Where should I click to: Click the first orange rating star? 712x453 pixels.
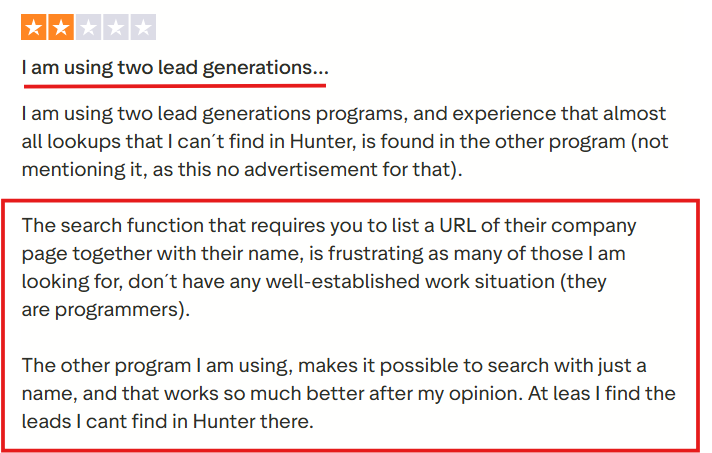click(34, 27)
